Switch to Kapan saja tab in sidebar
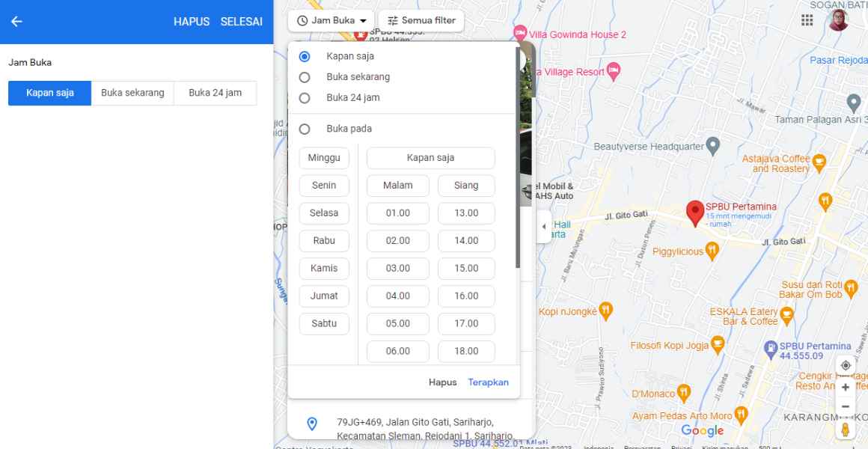Image resolution: width=868 pixels, height=449 pixels. tap(50, 93)
